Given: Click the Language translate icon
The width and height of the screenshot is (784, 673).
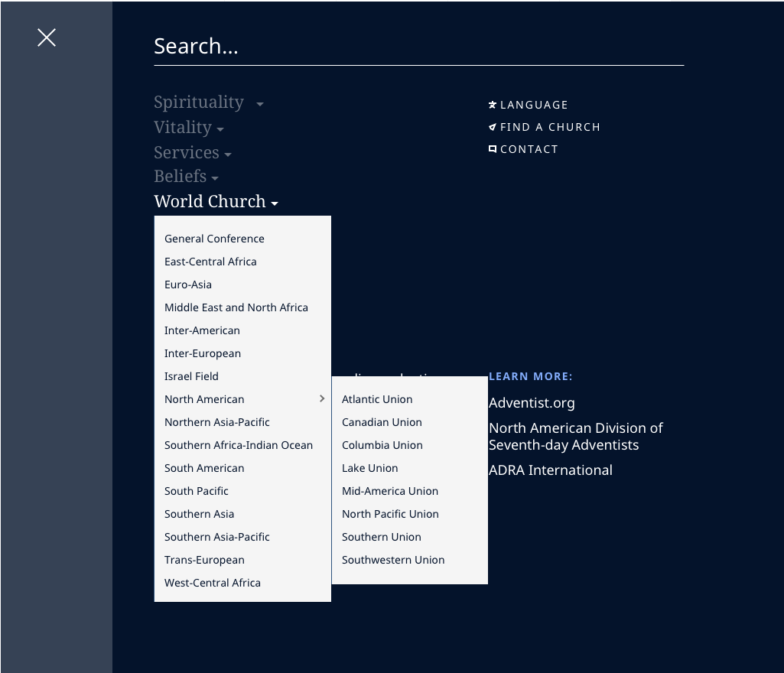Looking at the screenshot, I should 493,104.
